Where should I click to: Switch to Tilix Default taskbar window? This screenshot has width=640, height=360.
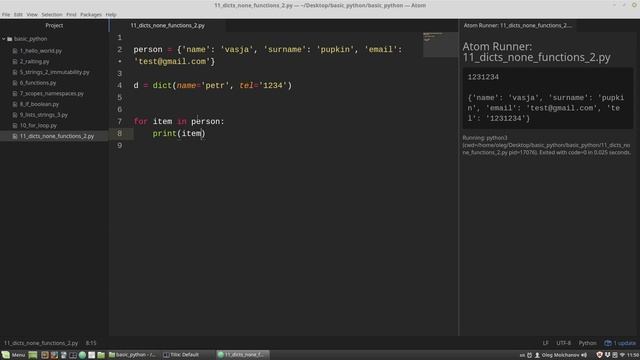point(181,355)
